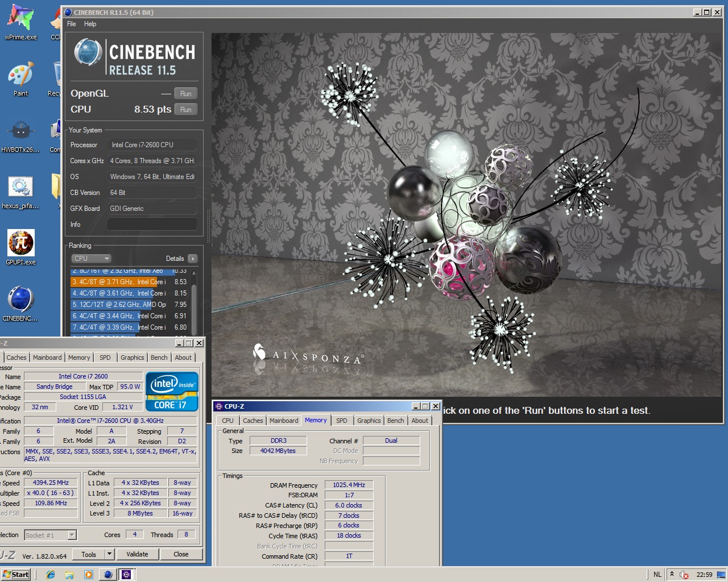Open the Mainboard tab in the CPU-Z processor window
The image size is (728, 582).
coord(47,357)
